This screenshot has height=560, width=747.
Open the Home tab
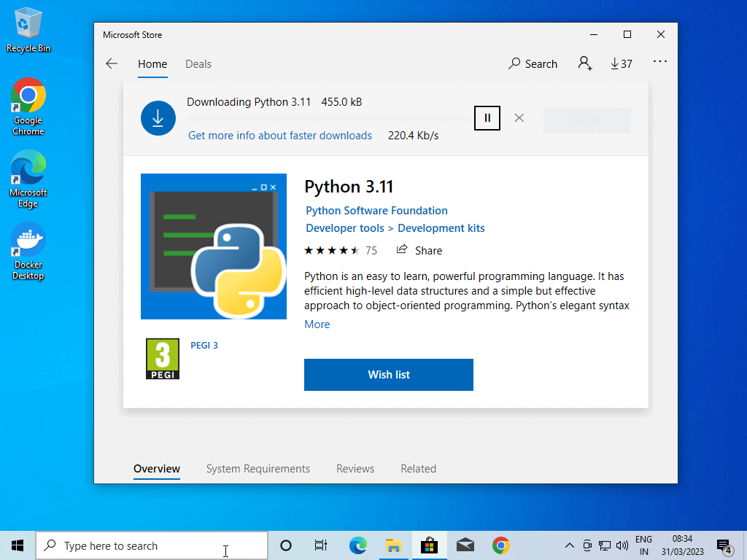[152, 64]
